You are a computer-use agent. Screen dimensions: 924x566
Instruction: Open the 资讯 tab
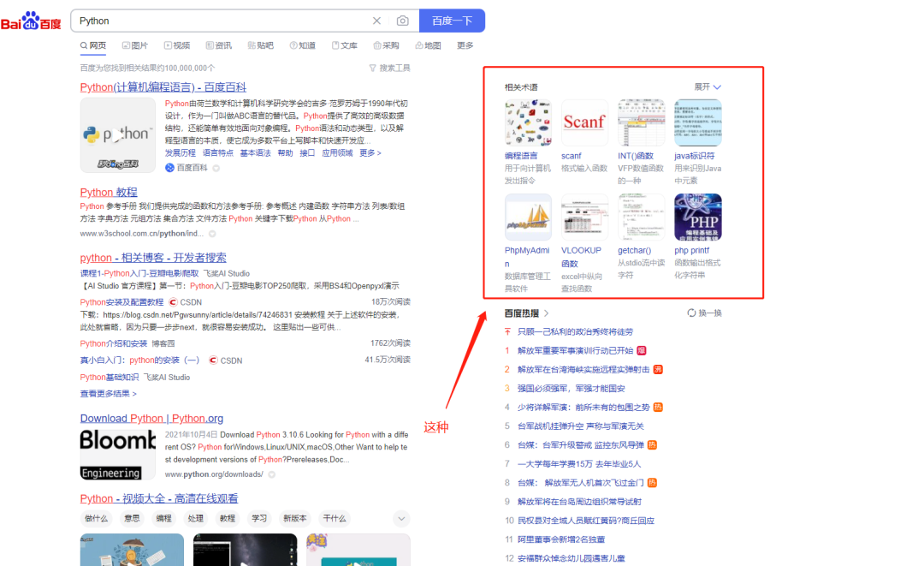(x=219, y=45)
